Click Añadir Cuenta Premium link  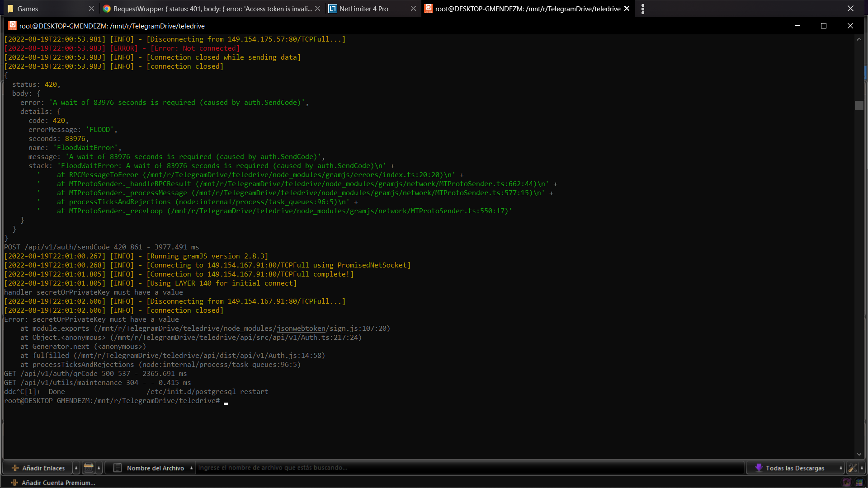pos(58,483)
